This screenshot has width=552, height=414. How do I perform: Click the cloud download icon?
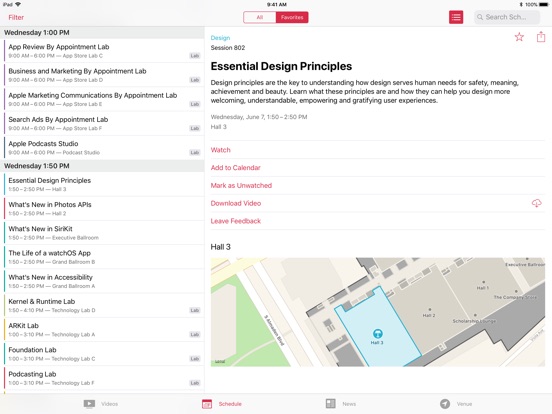(537, 203)
